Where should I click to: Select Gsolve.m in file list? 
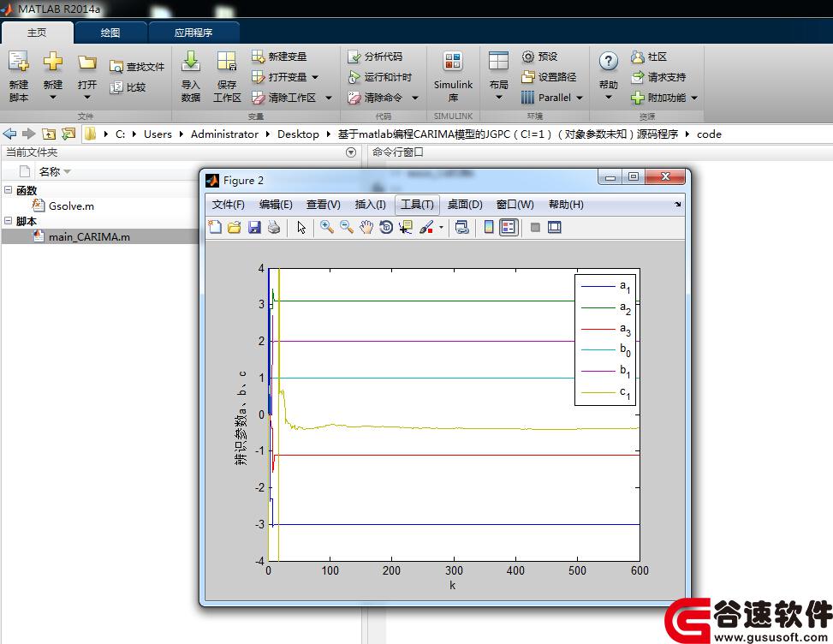point(71,206)
